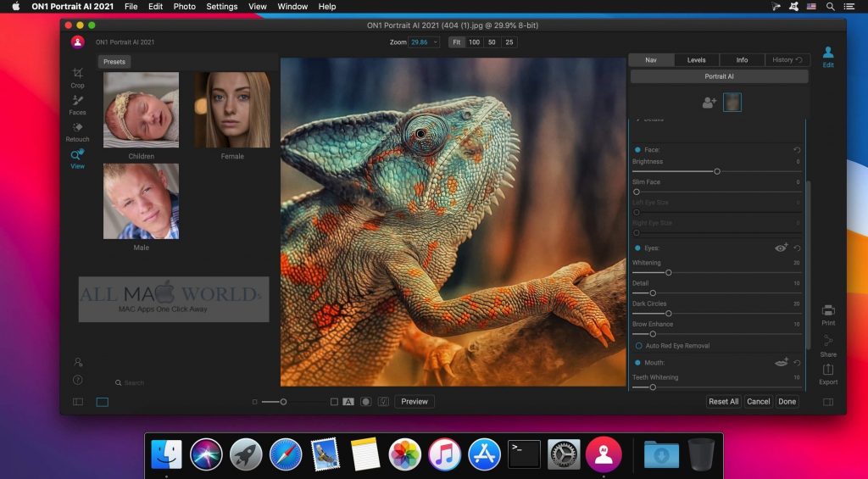Select the Faces tool
Image resolution: width=868 pixels, height=479 pixels.
coord(77,104)
